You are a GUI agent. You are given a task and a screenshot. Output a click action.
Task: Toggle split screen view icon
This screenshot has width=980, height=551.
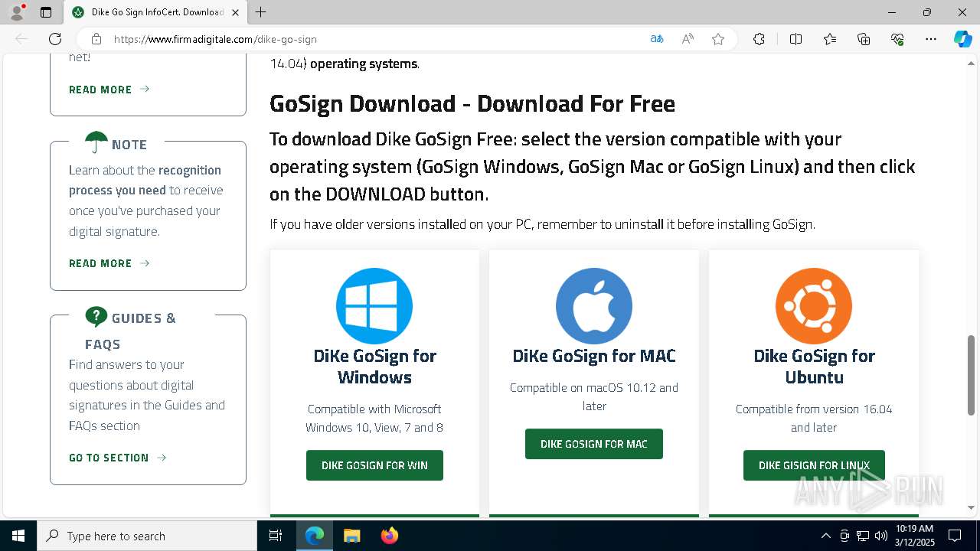795,39
